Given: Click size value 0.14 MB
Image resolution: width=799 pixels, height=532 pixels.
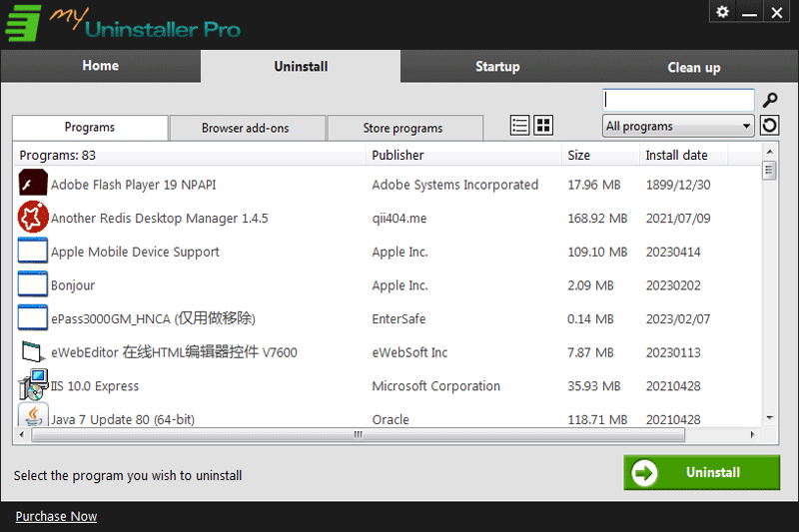Looking at the screenshot, I should click(590, 318).
